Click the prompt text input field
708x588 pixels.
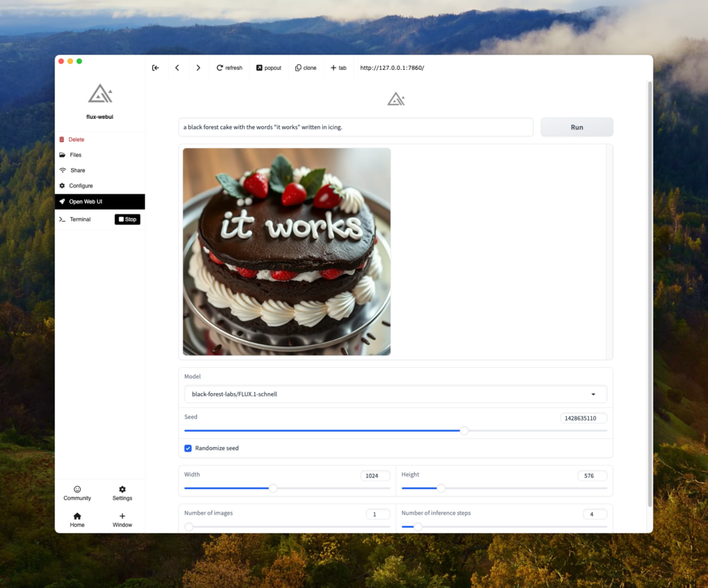click(356, 127)
